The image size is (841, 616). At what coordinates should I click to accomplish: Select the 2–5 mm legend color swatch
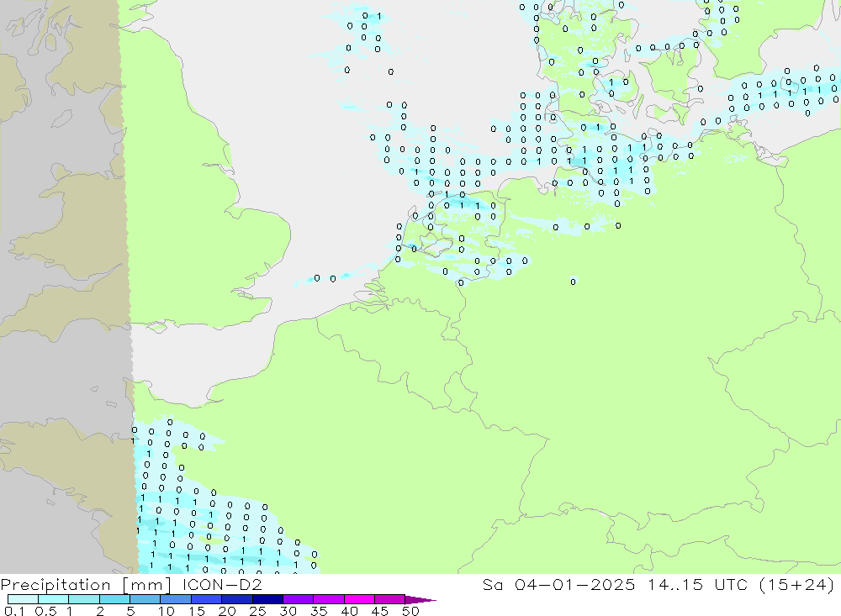coord(114,599)
